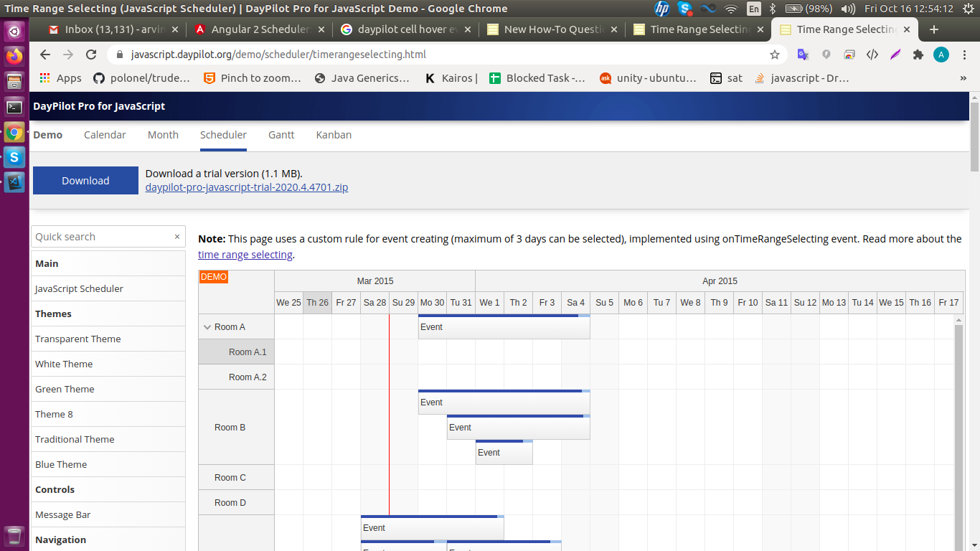The image size is (980, 551).
Task: Click the HP indicator in the top panel
Action: [x=661, y=9]
